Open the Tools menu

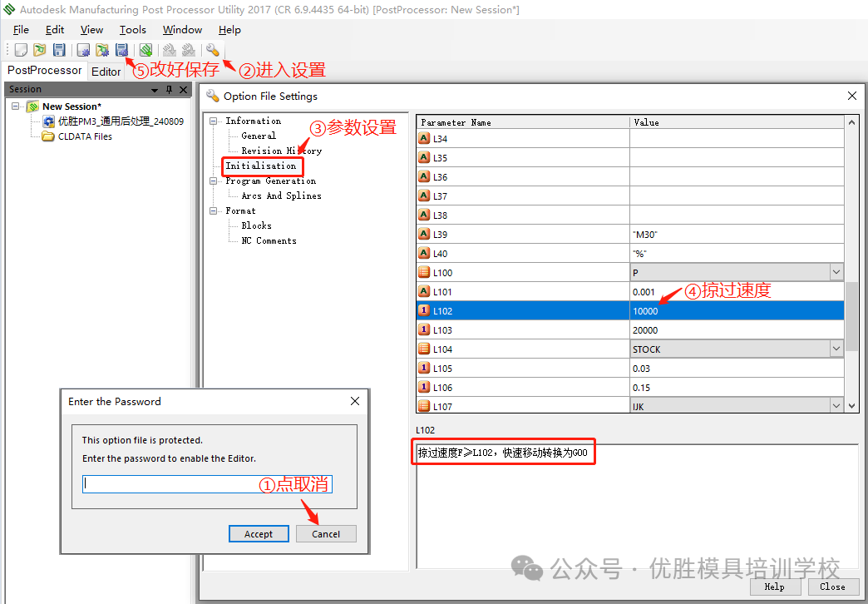(133, 30)
